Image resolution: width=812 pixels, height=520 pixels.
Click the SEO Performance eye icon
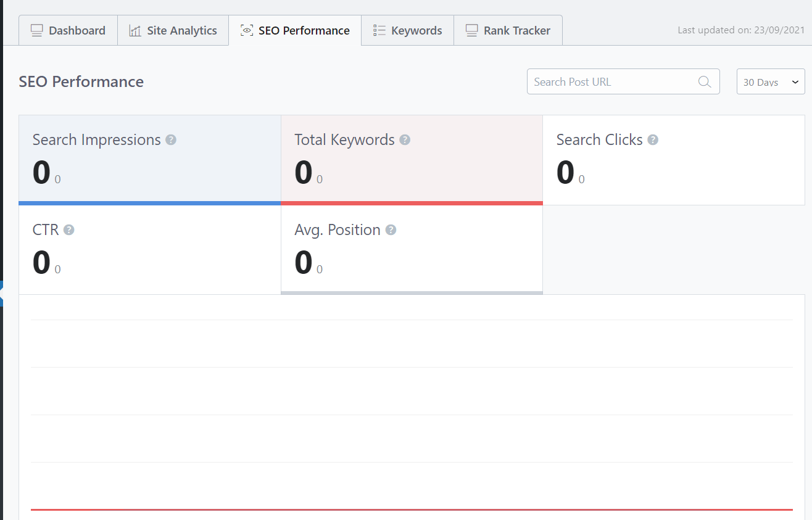[x=247, y=30]
